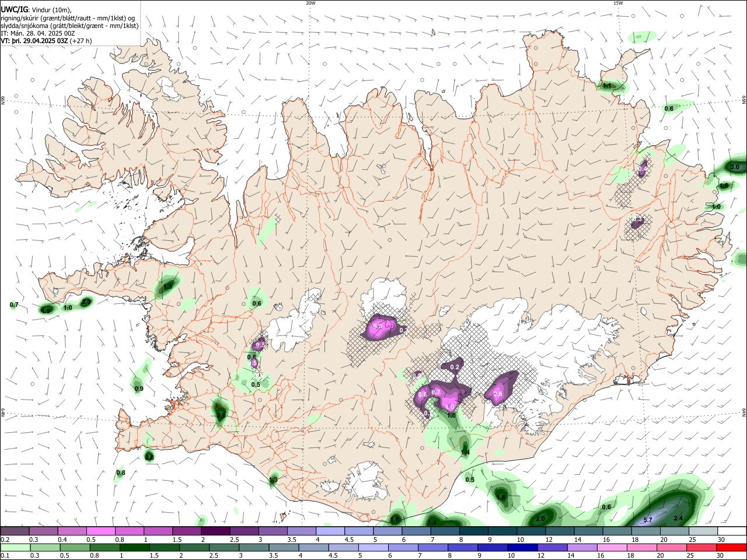Click the slate blue 6–7 upper legend swatch

click(417, 531)
